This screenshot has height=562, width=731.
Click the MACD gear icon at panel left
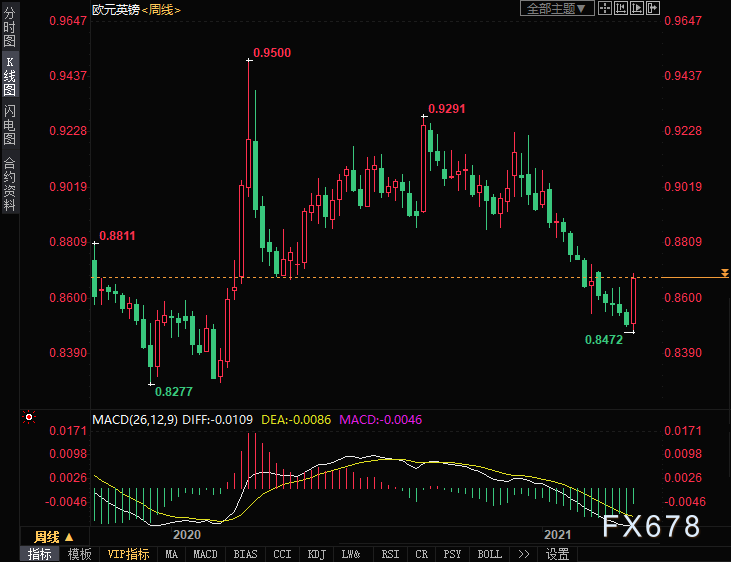29,417
